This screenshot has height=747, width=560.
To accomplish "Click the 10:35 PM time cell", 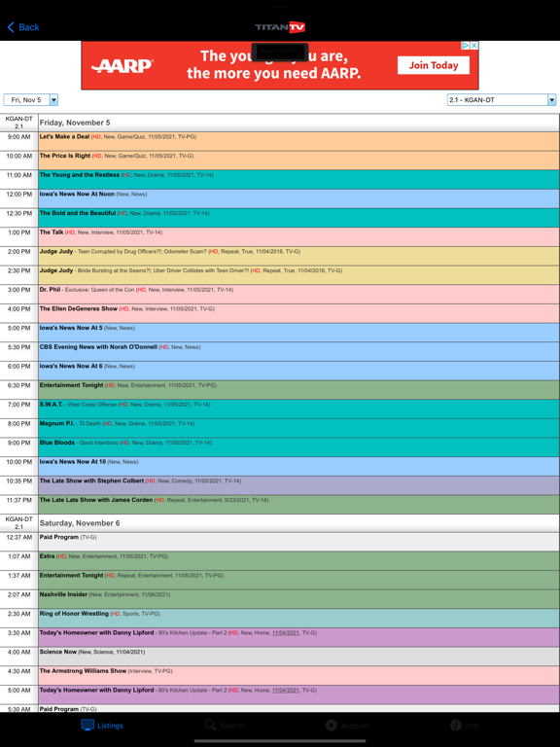I will (19, 485).
